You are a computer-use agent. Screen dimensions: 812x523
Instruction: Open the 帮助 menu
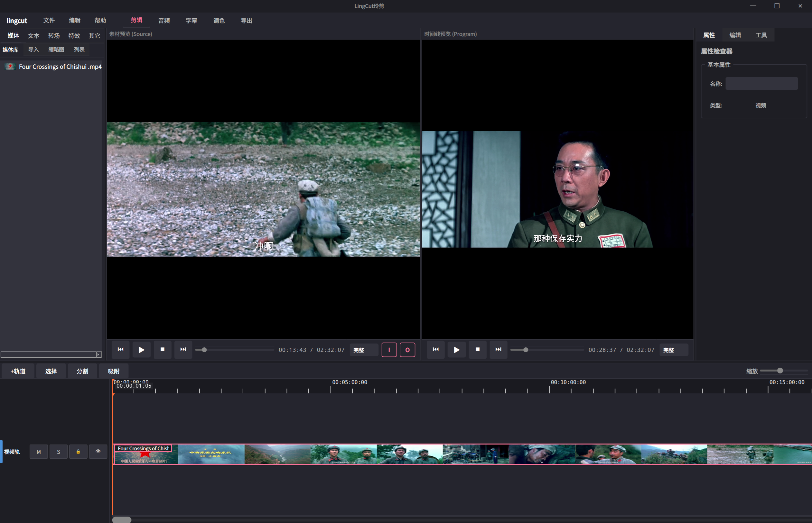coord(100,20)
